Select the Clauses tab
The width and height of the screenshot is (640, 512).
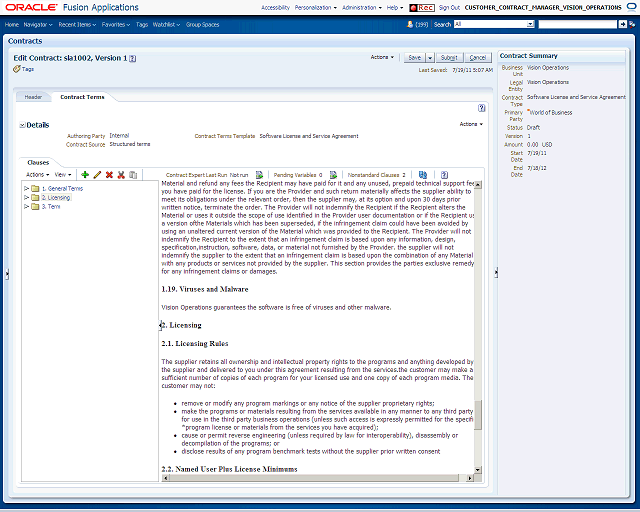38,163
